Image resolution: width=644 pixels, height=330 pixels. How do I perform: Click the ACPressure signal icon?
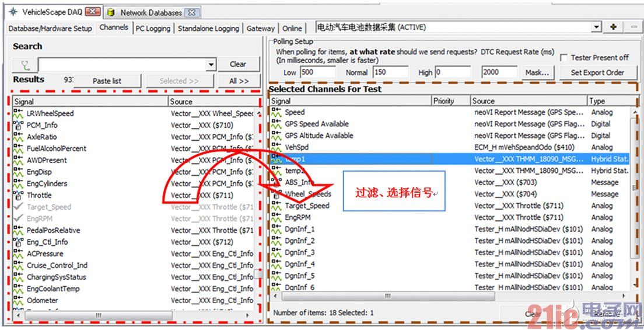[18, 253]
